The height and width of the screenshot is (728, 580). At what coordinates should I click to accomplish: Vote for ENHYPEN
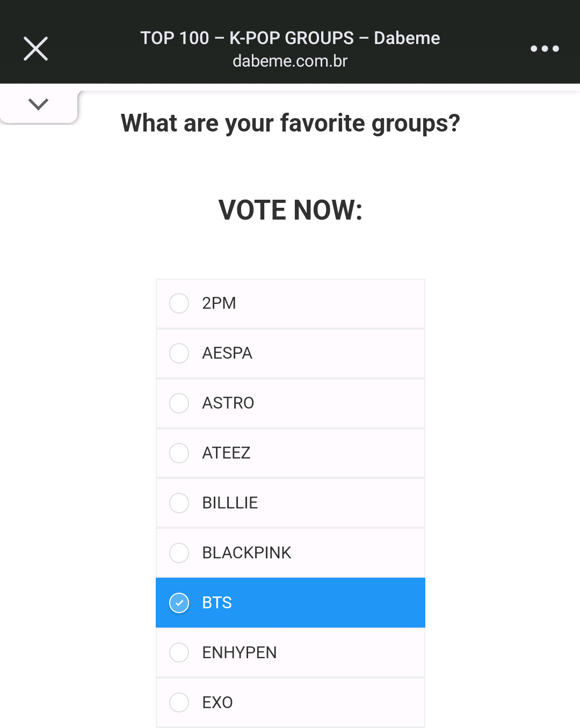point(179,653)
